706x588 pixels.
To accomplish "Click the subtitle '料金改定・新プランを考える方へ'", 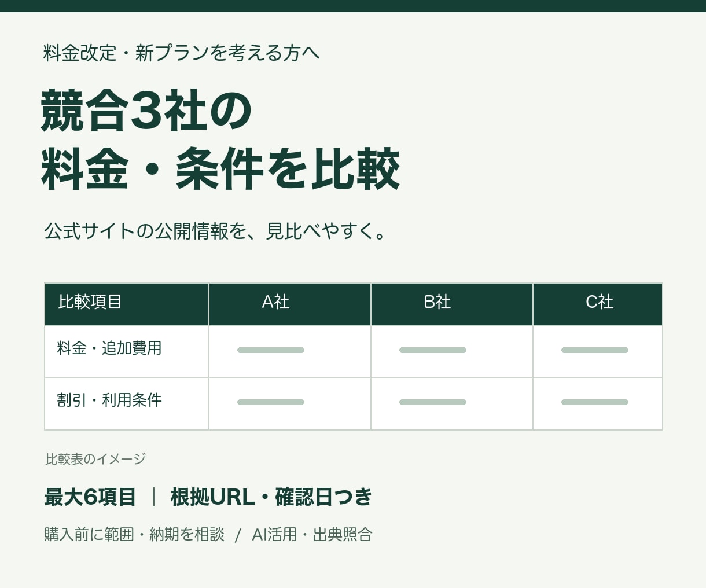I will 181,53.
